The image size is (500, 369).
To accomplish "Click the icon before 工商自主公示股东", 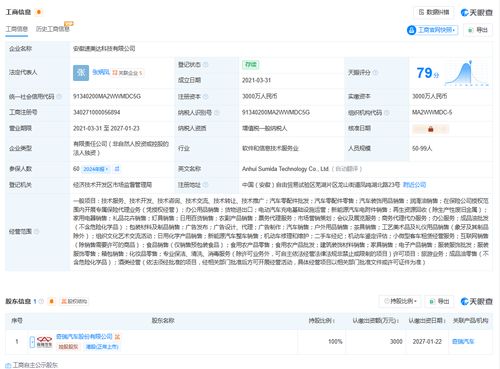I will [x=8, y=365].
